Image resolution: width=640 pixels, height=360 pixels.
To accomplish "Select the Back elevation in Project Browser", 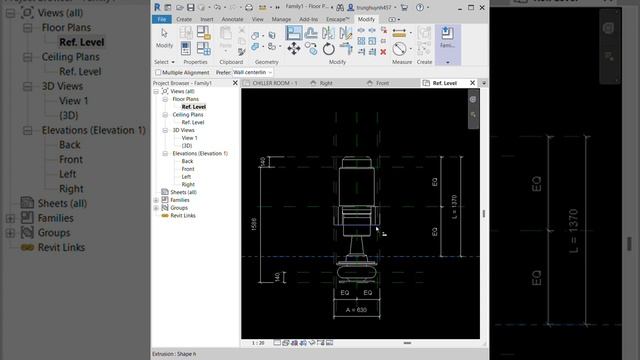I will tap(187, 161).
